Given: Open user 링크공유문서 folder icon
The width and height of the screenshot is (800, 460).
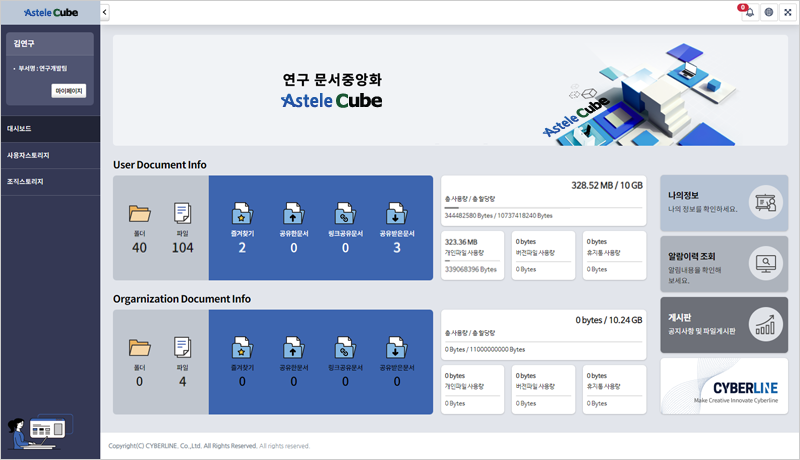Looking at the screenshot, I should pyautogui.click(x=345, y=213).
